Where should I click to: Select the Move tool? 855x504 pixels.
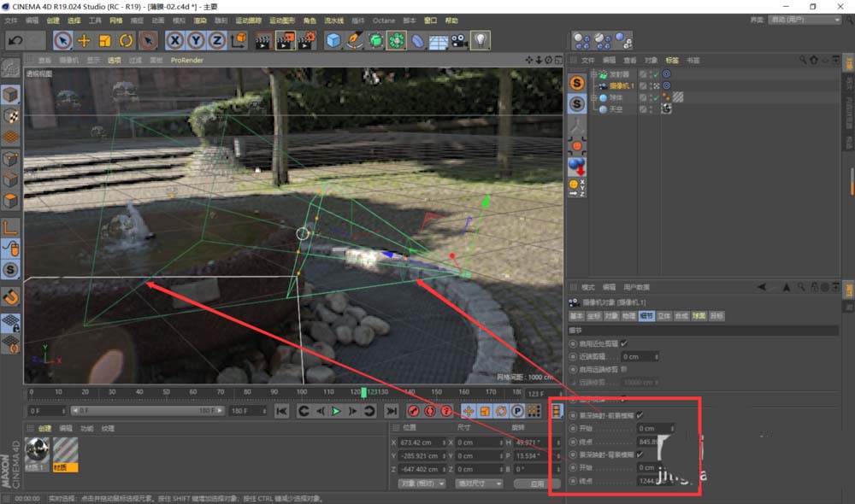(x=84, y=40)
